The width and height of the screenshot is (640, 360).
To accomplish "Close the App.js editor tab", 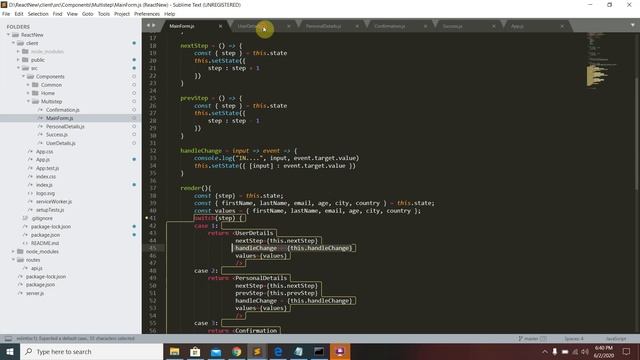I will (562, 26).
